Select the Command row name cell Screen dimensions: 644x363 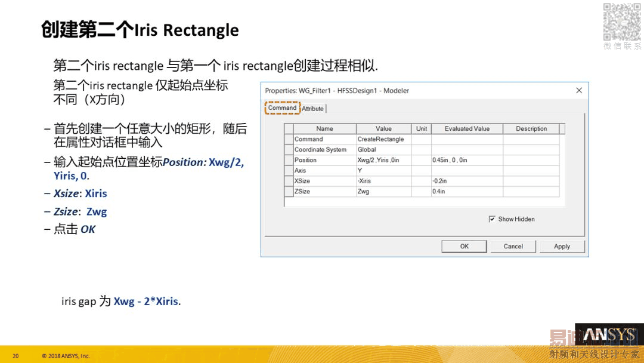tap(324, 139)
